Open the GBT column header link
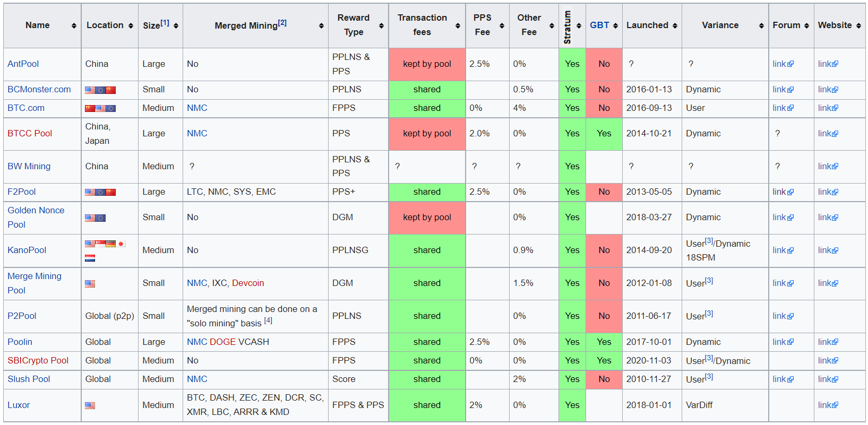This screenshot has width=868, height=425. [599, 25]
